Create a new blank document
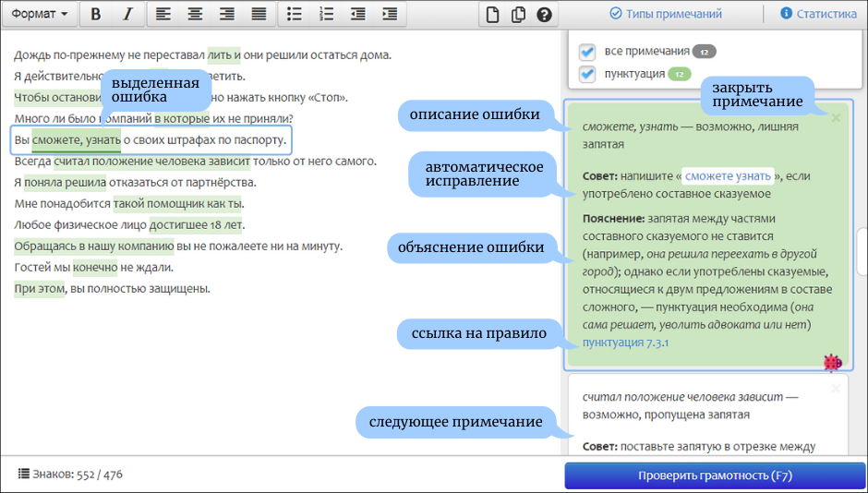The image size is (868, 493). tap(492, 15)
